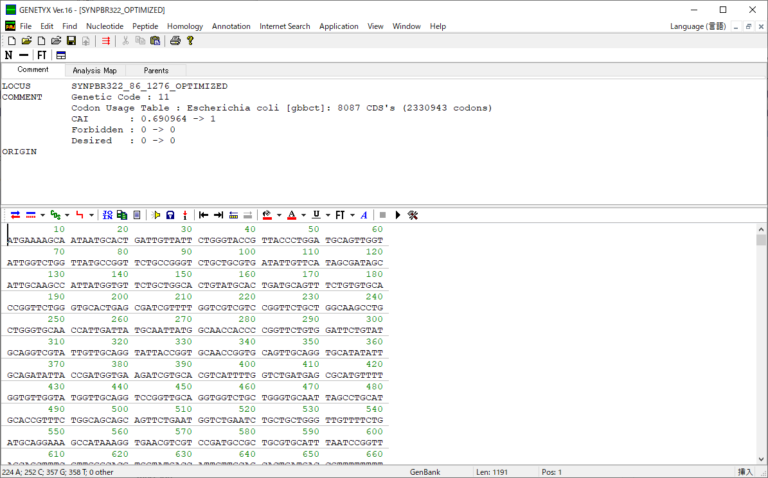Save the sequence with the floppy disk icon
This screenshot has width=768, height=478.
[71, 41]
